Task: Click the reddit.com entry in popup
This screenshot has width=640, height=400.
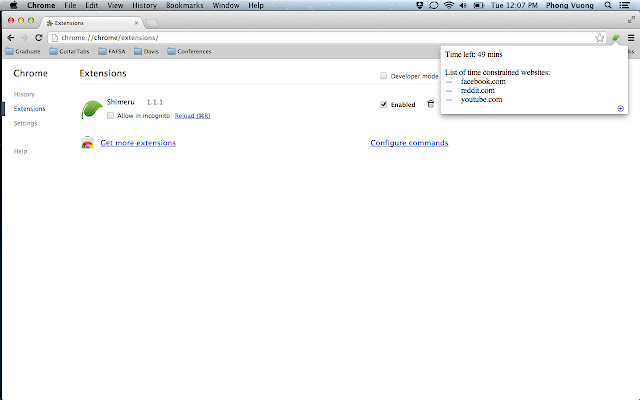Action: pyautogui.click(x=478, y=90)
